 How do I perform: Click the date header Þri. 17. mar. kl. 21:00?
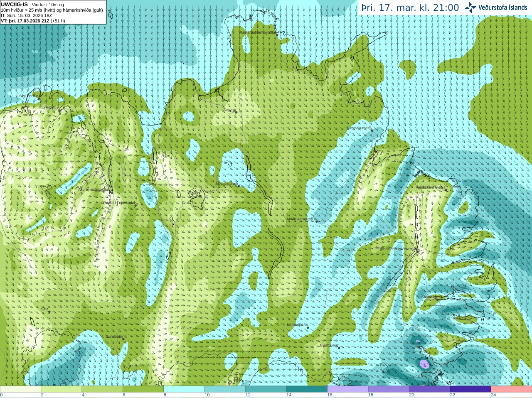tap(410, 7)
